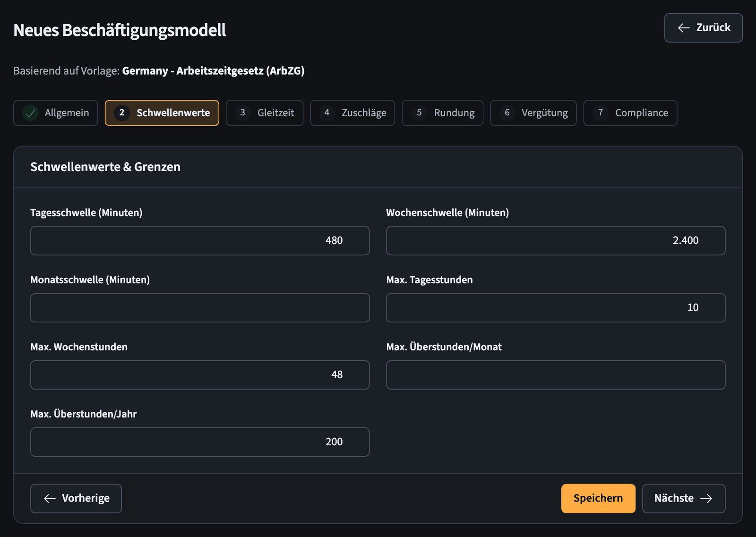This screenshot has width=756, height=537.
Task: Click the Wochenschwelle (Minuten) input
Action: coord(556,241)
